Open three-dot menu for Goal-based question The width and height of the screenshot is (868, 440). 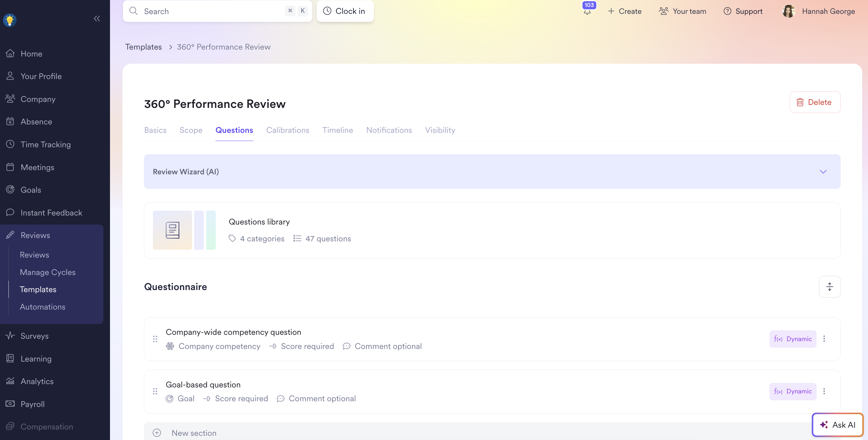point(824,391)
